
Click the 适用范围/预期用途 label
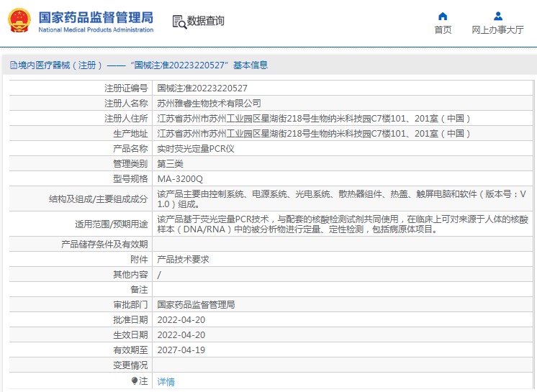(112, 224)
